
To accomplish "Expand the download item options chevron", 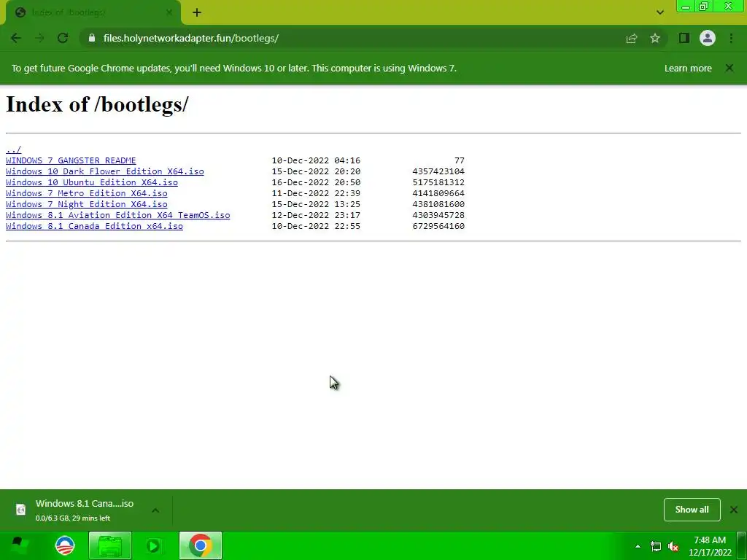I will [x=155, y=510].
